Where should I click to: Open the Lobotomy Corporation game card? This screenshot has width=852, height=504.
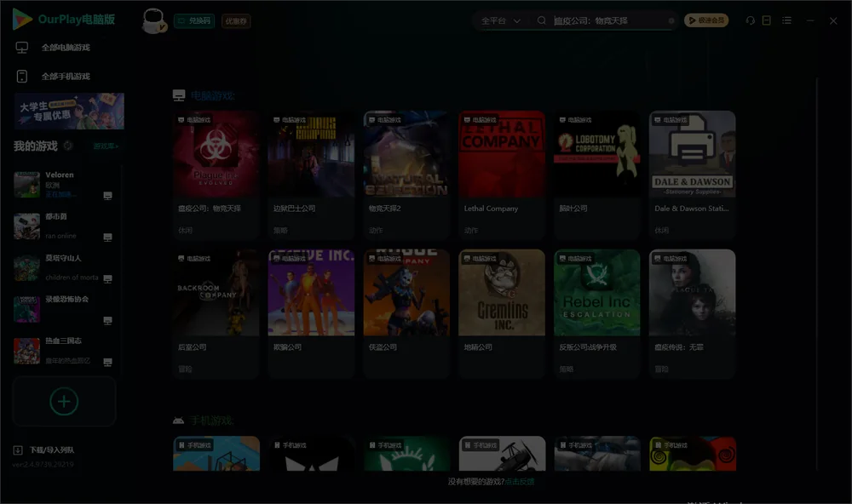pos(596,175)
